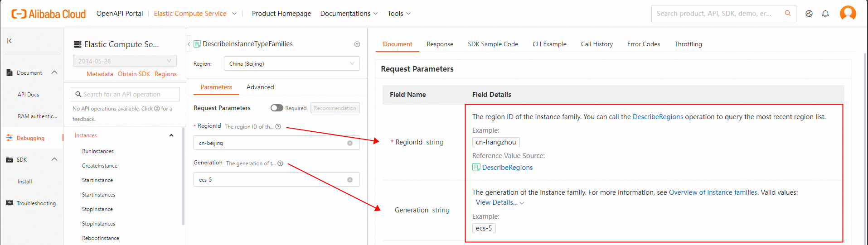Expand View Details for valid values

click(499, 202)
